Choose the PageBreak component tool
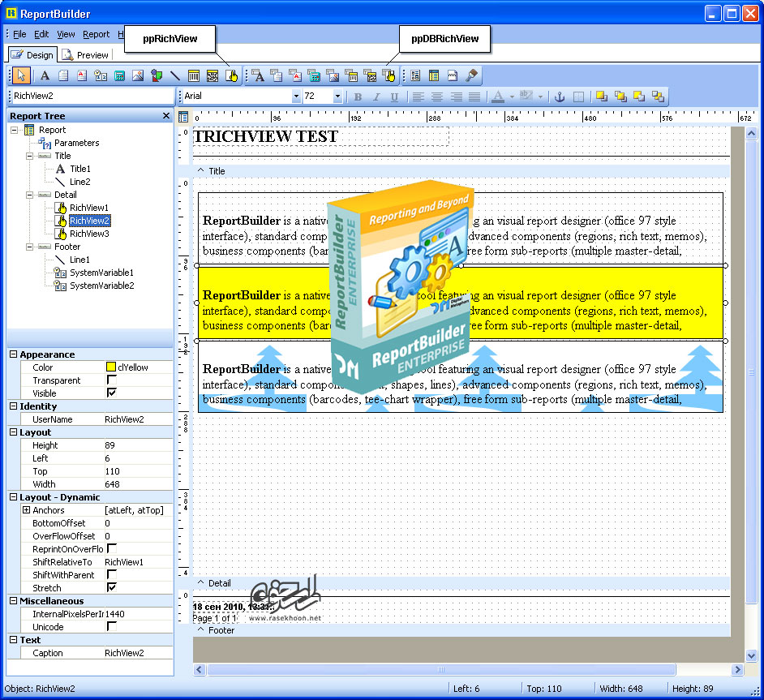This screenshot has width=764, height=700. (453, 75)
